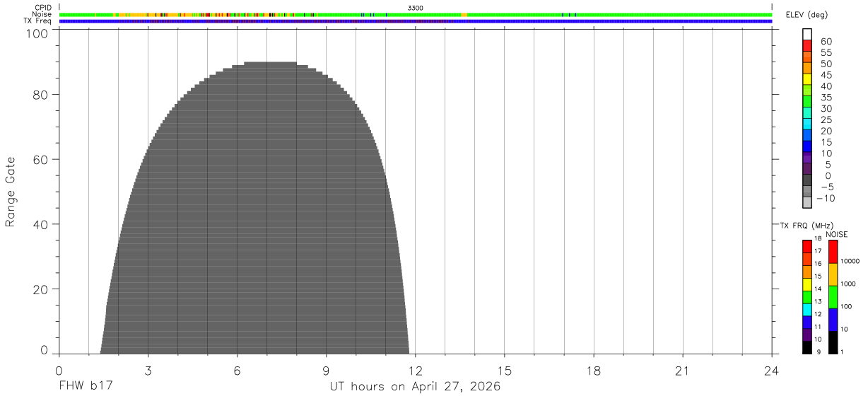Click the black swatch in TX FRQ legend
This screenshot has height=401, width=868.
pos(807,348)
